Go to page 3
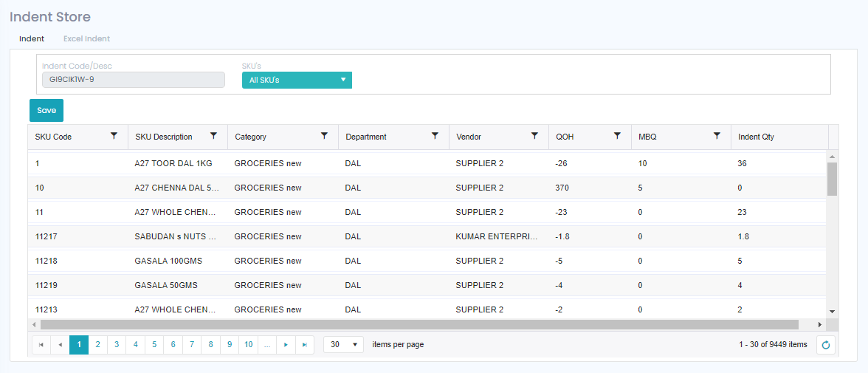Viewport: 868px width, 373px height. pos(117,345)
